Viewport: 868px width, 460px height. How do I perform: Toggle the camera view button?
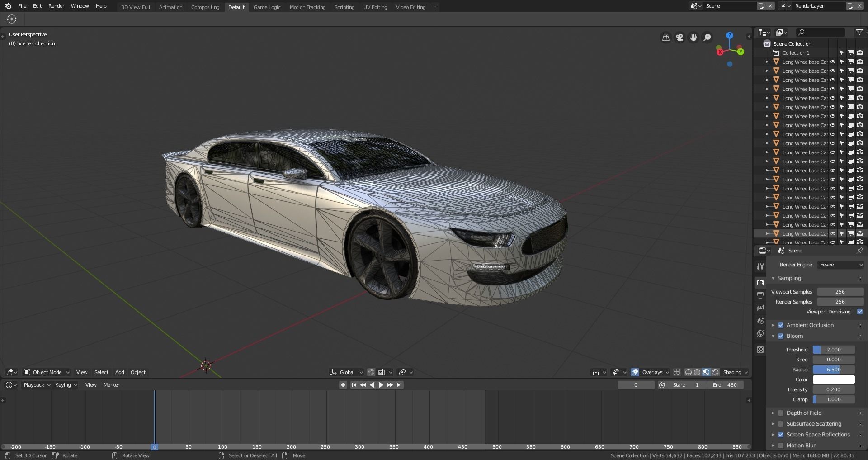point(679,38)
